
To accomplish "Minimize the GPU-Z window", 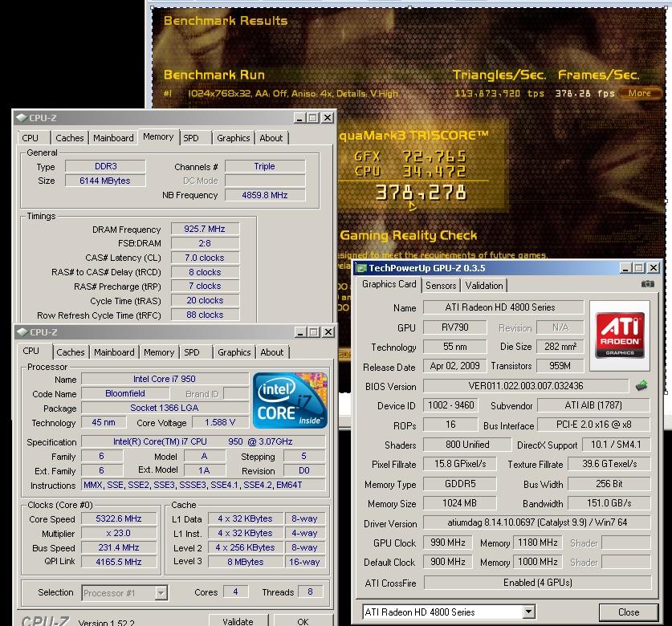I will [x=625, y=268].
